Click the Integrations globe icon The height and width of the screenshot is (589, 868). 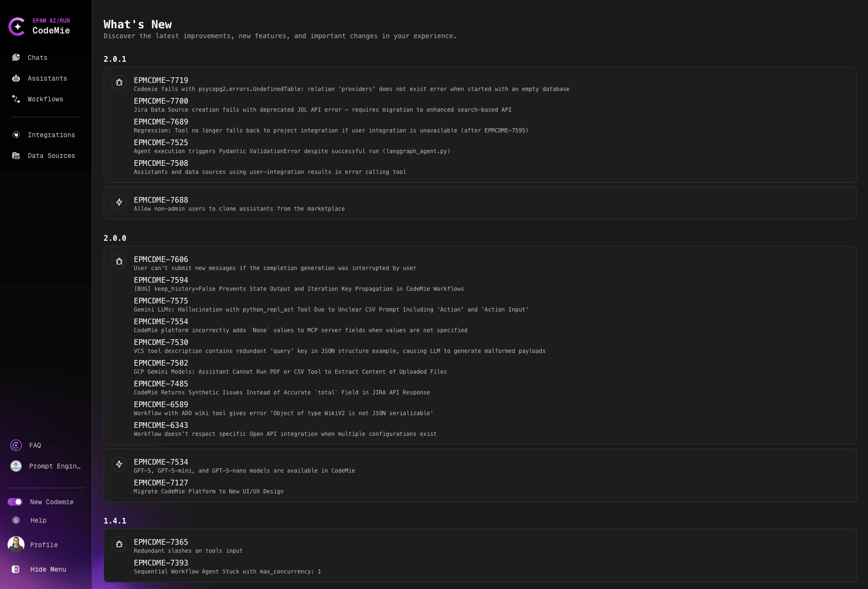click(x=16, y=135)
